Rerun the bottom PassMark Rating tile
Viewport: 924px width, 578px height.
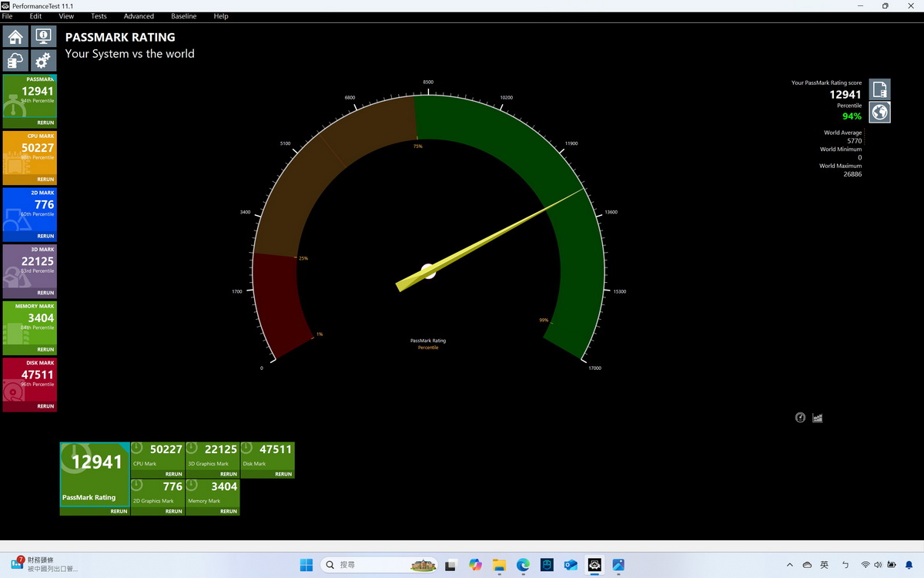(119, 511)
